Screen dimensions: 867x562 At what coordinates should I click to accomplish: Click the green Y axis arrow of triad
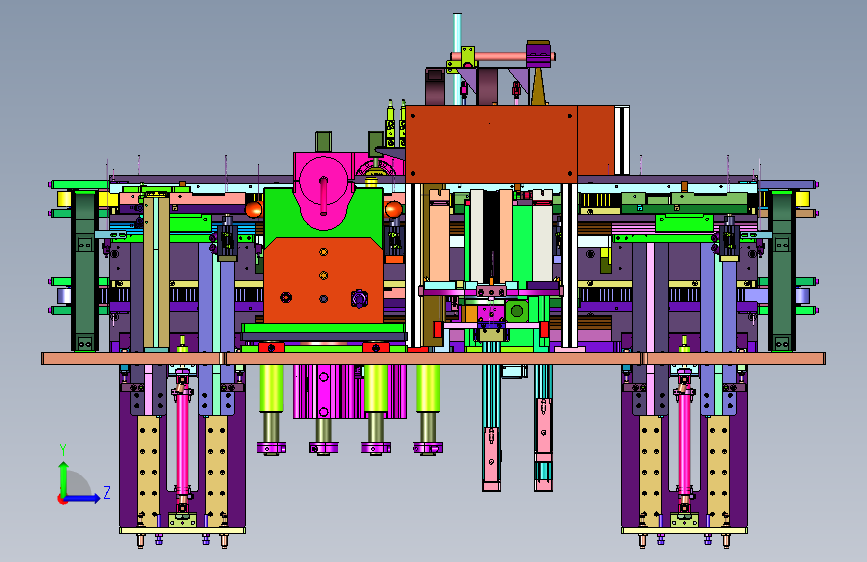pyautogui.click(x=63, y=478)
